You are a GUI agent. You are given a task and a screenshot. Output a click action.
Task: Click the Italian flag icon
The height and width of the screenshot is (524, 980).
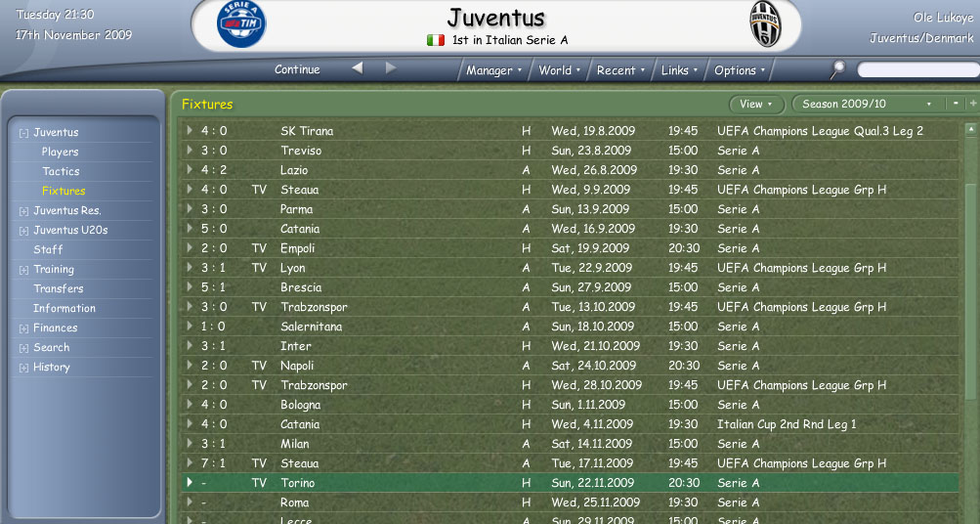pyautogui.click(x=436, y=40)
